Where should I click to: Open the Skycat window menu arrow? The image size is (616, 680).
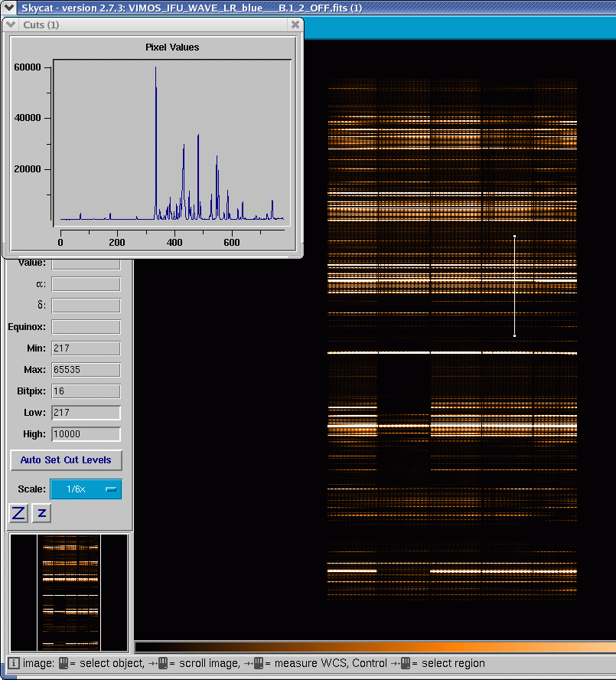(9, 8)
